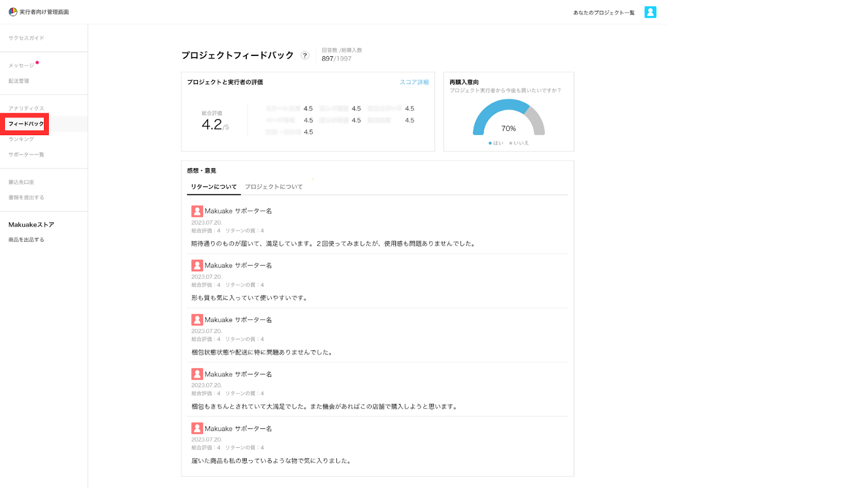The height and width of the screenshot is (488, 868).
Task: Click the avatar on the last review
Action: (x=197, y=428)
